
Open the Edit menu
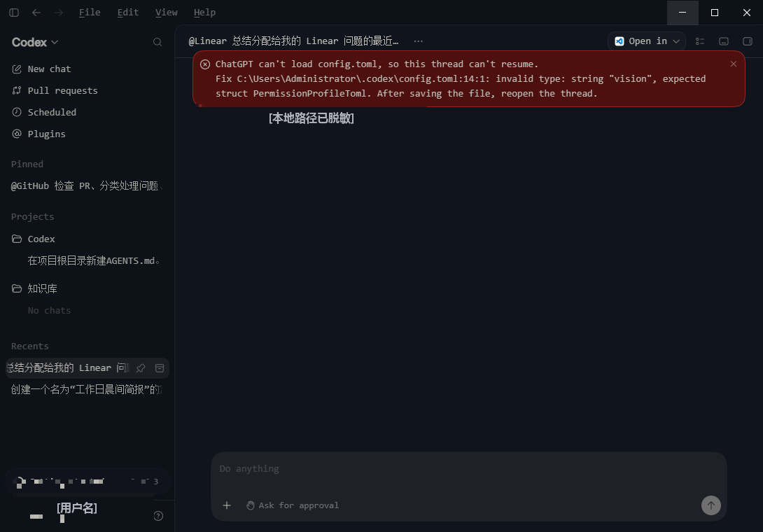pyautogui.click(x=128, y=13)
